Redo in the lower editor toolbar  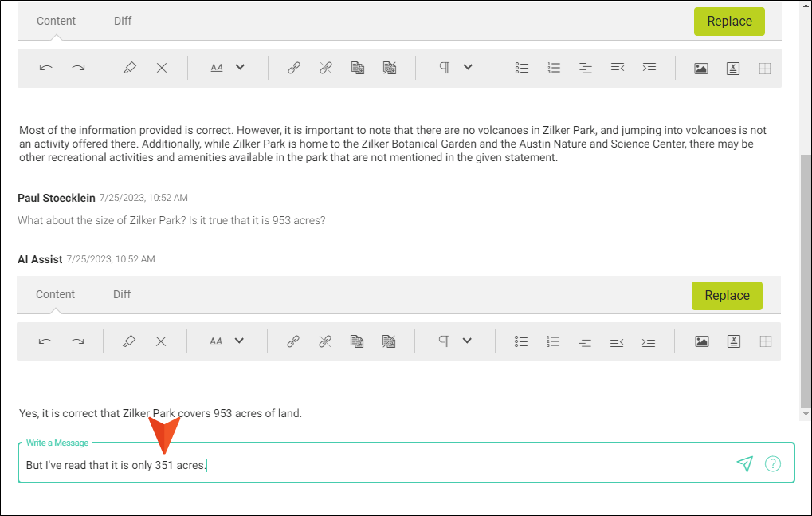pyautogui.click(x=77, y=341)
